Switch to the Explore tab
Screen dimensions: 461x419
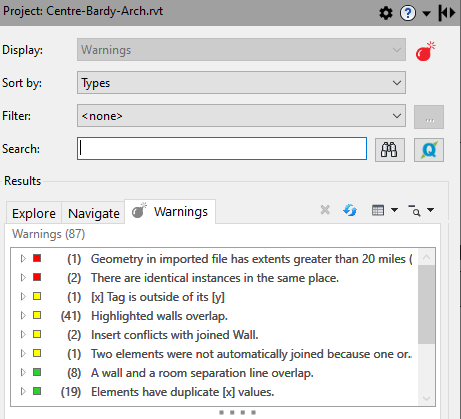(34, 213)
